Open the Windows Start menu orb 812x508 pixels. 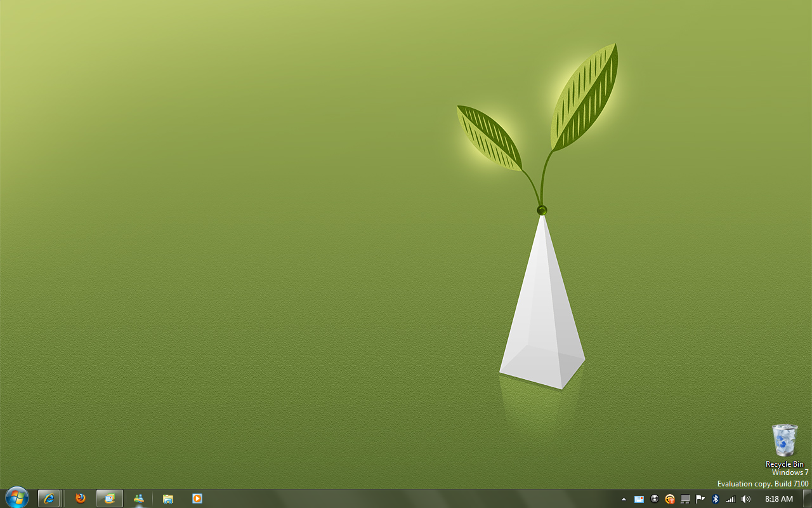point(17,498)
